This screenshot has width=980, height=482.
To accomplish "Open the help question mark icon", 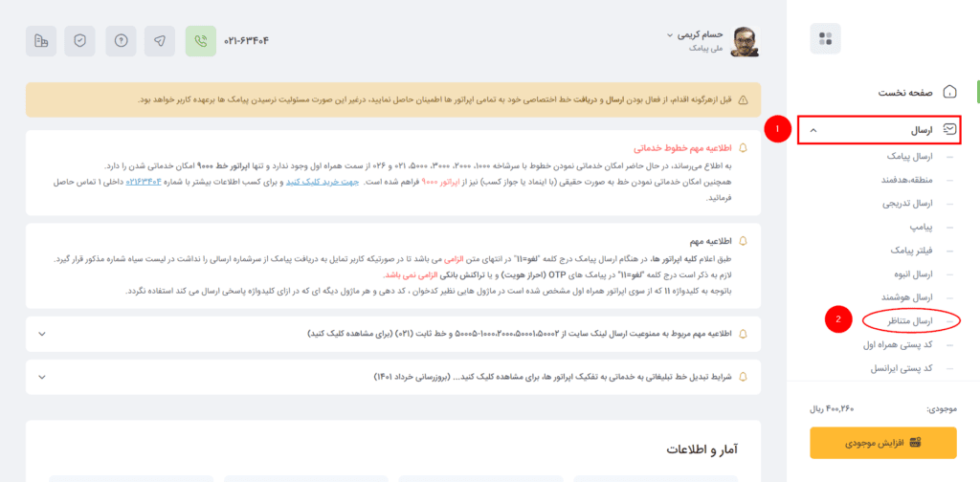I will pos(122,41).
